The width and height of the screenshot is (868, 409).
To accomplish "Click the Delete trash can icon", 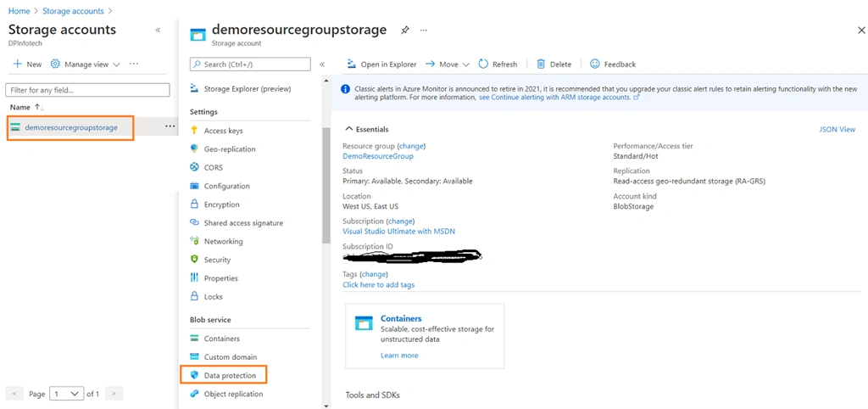I will (541, 64).
